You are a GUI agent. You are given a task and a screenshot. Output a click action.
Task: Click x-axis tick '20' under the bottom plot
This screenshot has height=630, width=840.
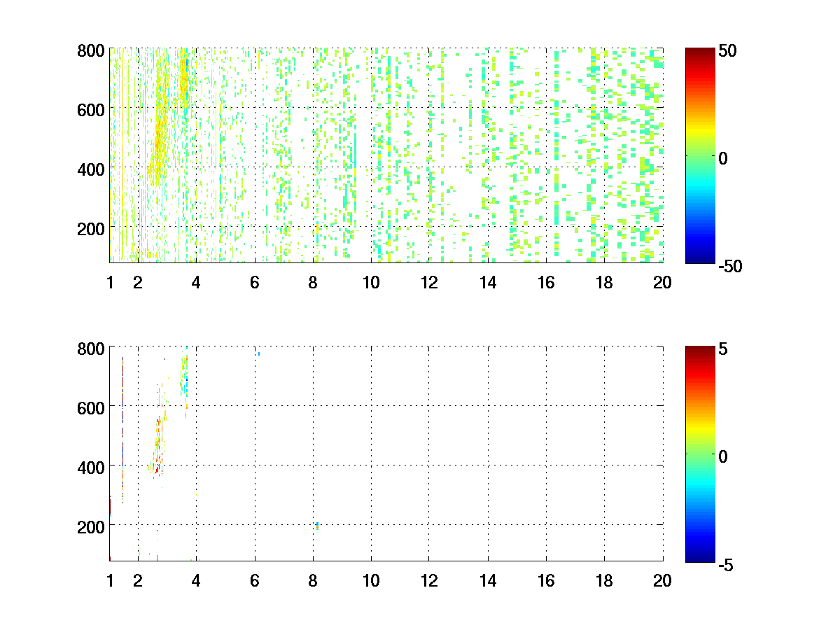[x=662, y=580]
